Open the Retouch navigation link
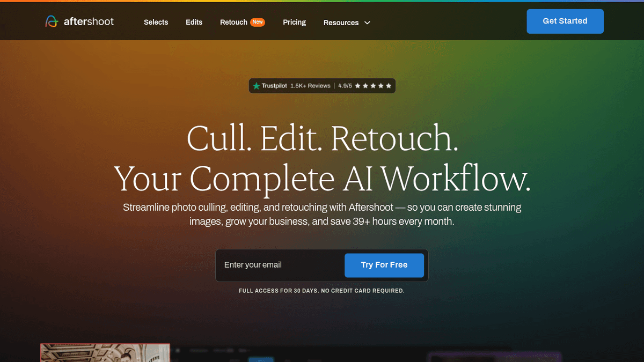Viewport: 644px width, 362px height. click(x=233, y=22)
